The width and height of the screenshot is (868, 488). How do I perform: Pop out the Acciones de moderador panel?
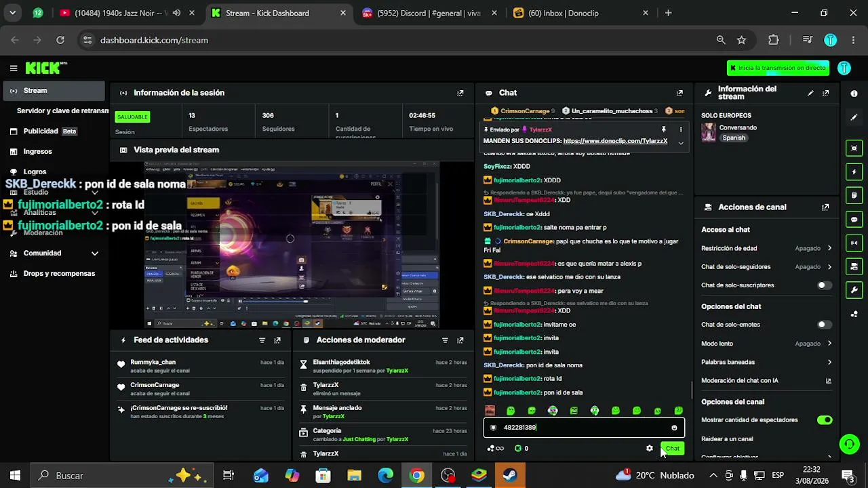pyautogui.click(x=460, y=340)
